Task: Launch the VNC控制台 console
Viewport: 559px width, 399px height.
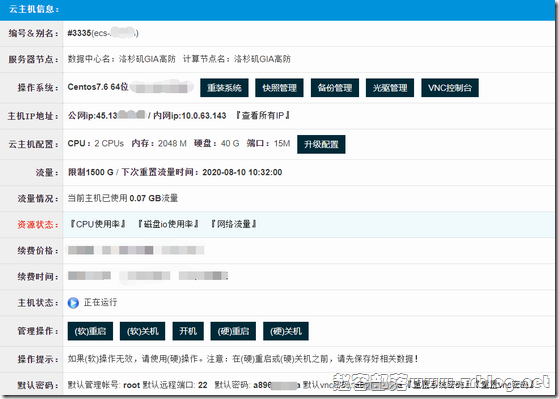Action: pos(450,88)
